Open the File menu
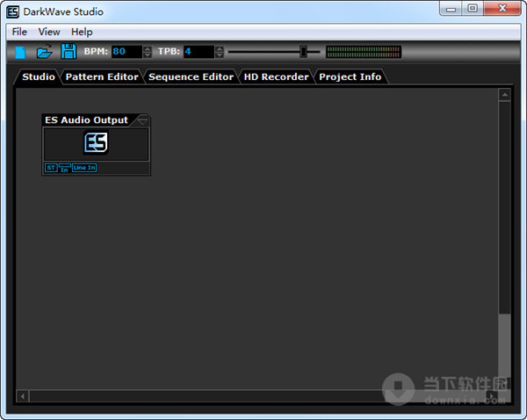Viewport: 527px width, 420px height. point(19,32)
